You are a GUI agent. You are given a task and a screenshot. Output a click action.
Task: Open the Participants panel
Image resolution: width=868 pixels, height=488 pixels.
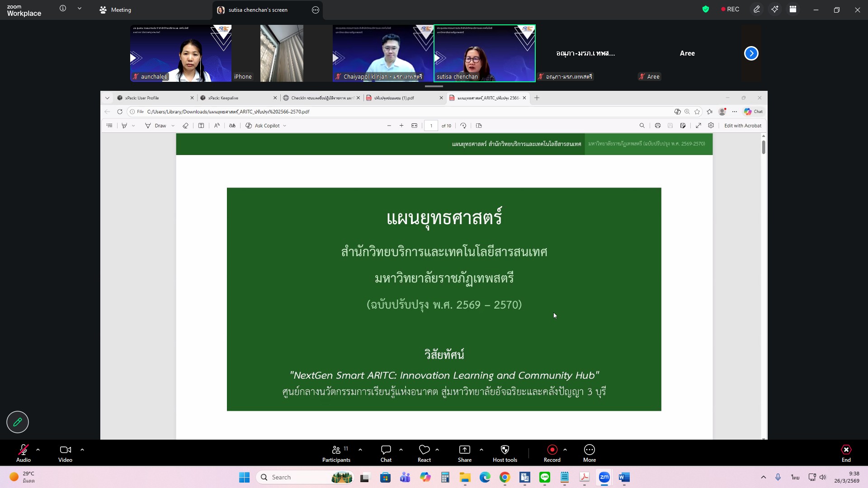pos(336,453)
